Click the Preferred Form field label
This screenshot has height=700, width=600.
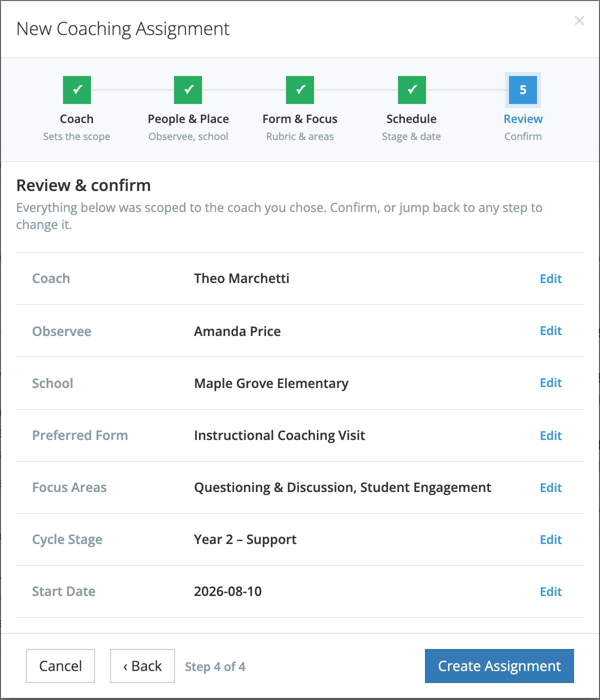tap(80, 435)
